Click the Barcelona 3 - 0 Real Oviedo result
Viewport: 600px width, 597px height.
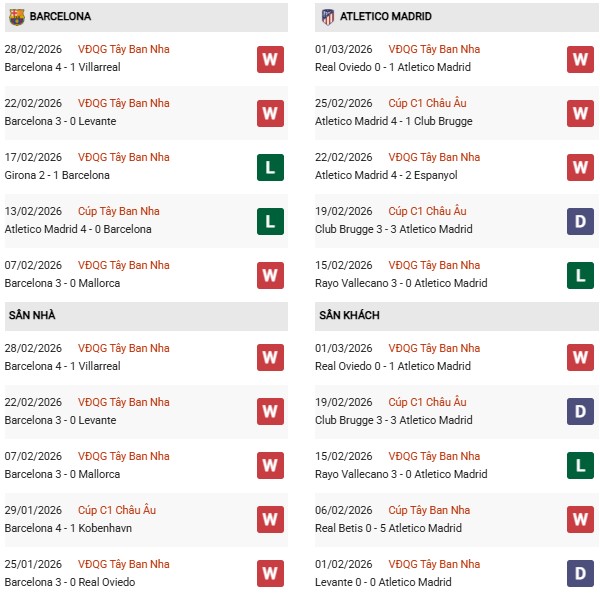pos(70,582)
